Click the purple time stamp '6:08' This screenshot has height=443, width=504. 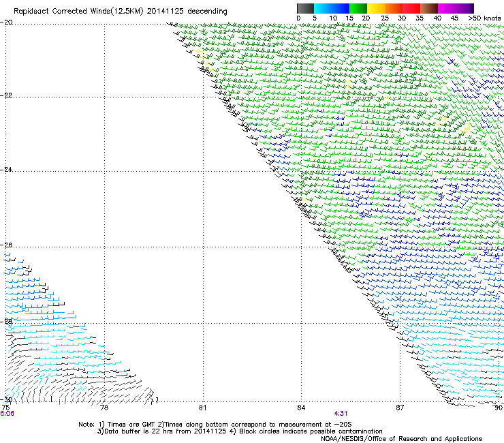point(7,414)
